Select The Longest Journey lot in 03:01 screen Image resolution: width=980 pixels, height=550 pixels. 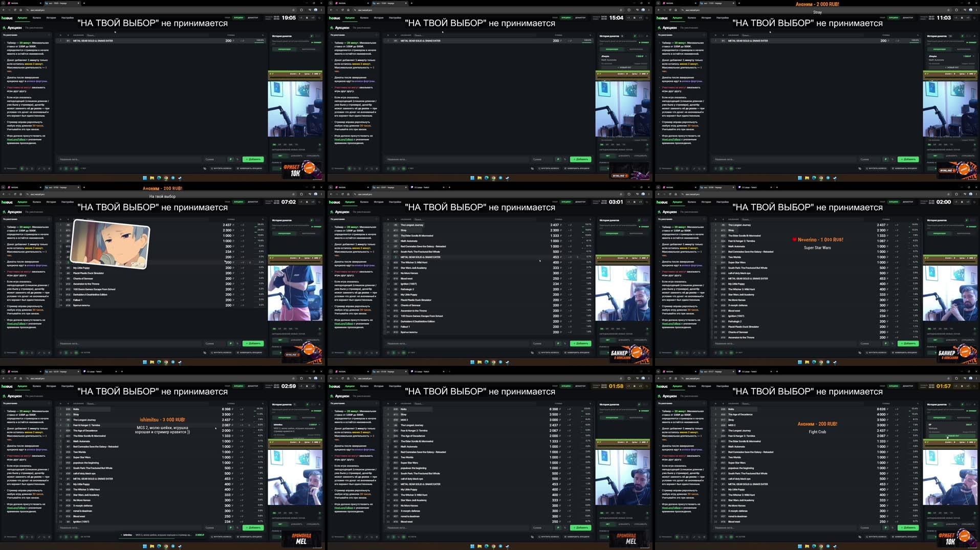(488, 225)
